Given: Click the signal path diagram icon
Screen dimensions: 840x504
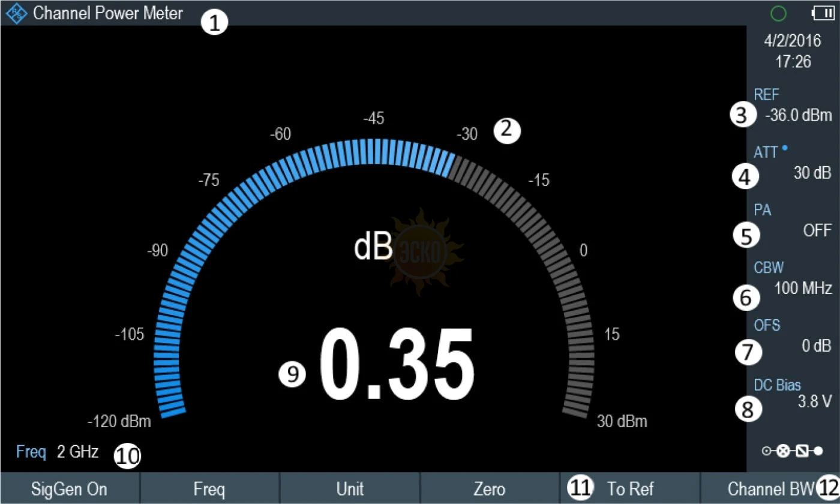Looking at the screenshot, I should [792, 451].
